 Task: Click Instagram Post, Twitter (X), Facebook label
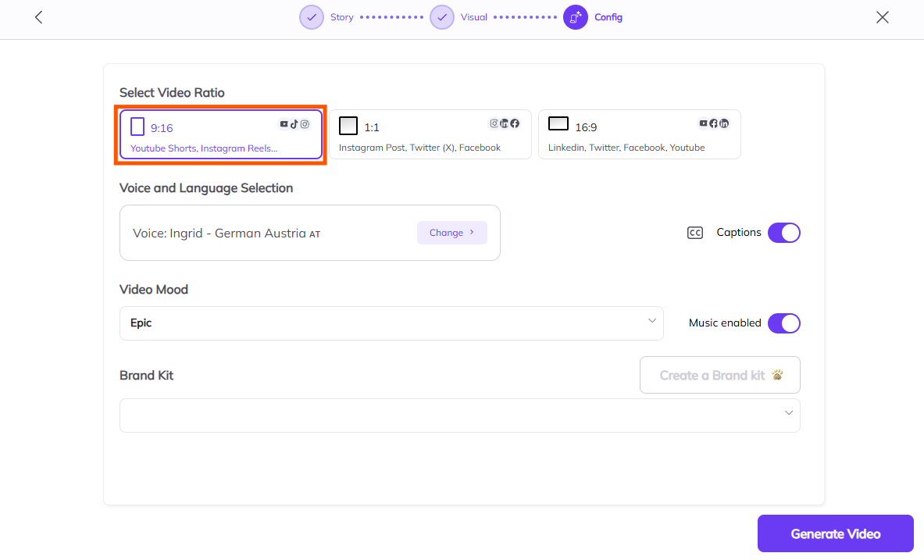[419, 148]
